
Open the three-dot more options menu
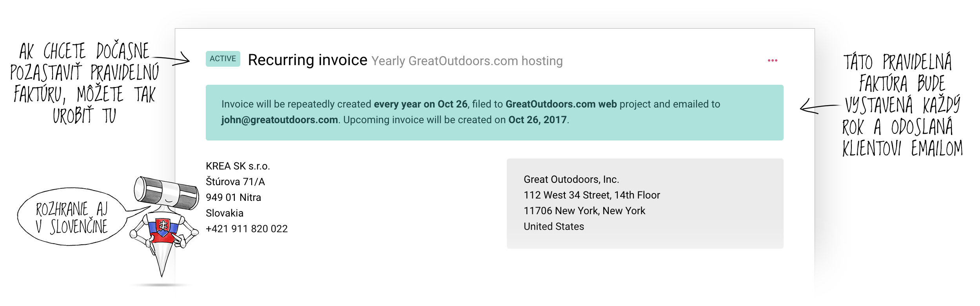[x=772, y=60]
